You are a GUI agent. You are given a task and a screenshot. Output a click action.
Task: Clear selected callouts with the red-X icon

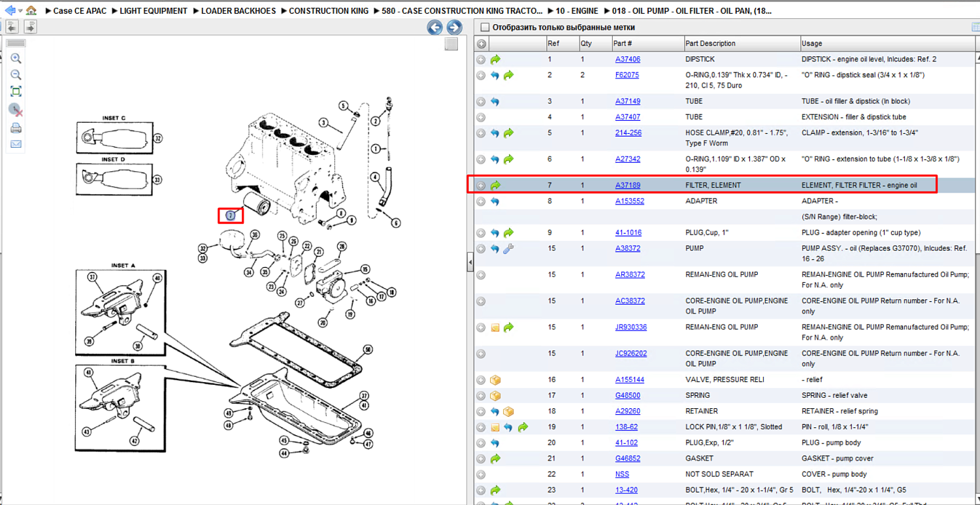point(16,110)
